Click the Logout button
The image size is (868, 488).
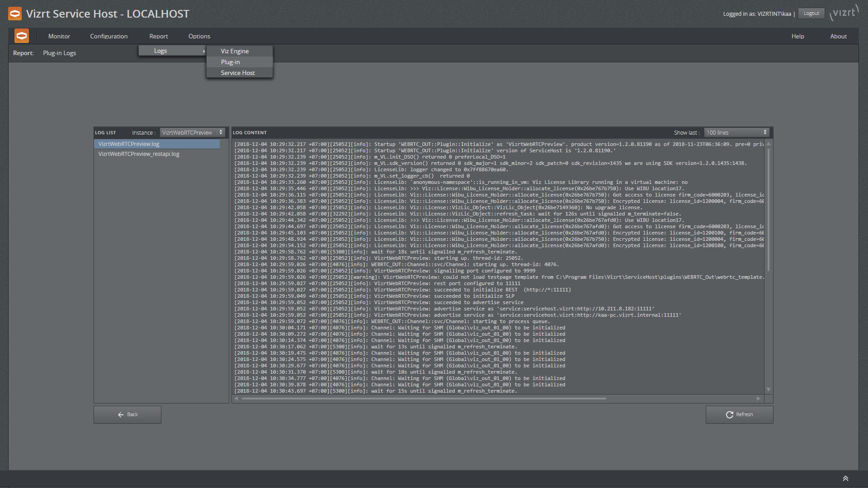coord(811,14)
